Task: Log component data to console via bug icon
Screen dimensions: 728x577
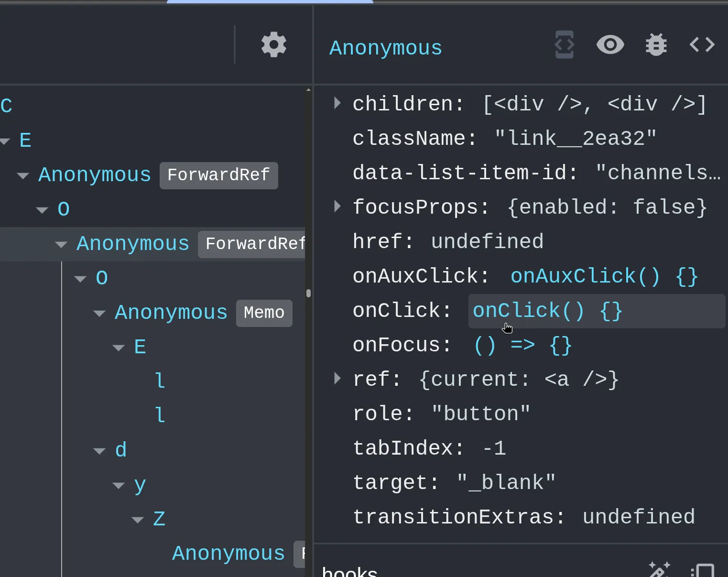Action: click(x=656, y=45)
